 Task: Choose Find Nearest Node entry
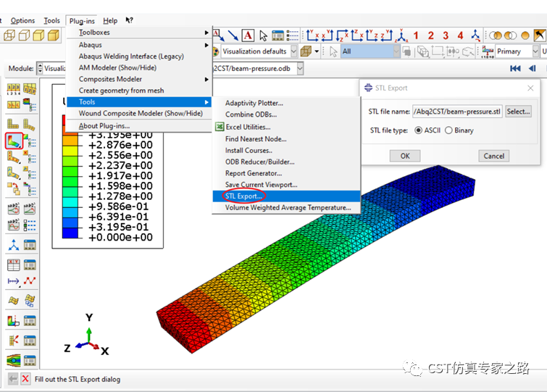286,139
